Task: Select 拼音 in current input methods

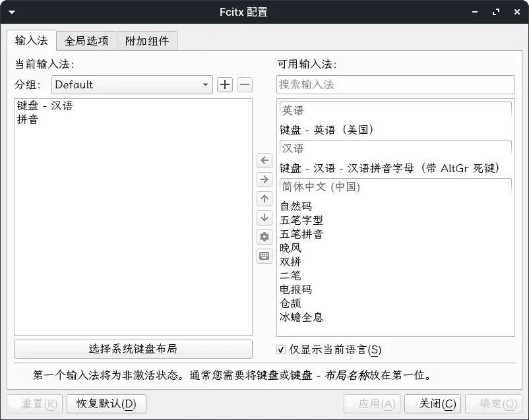Action: coord(28,119)
